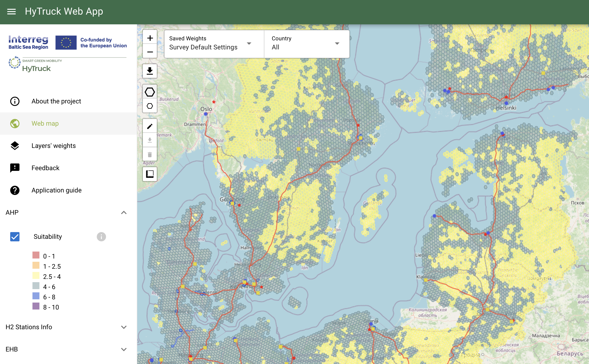Screen dimensions: 589x364
Task: Expand the H2 Stations Info section
Action: tap(124, 327)
